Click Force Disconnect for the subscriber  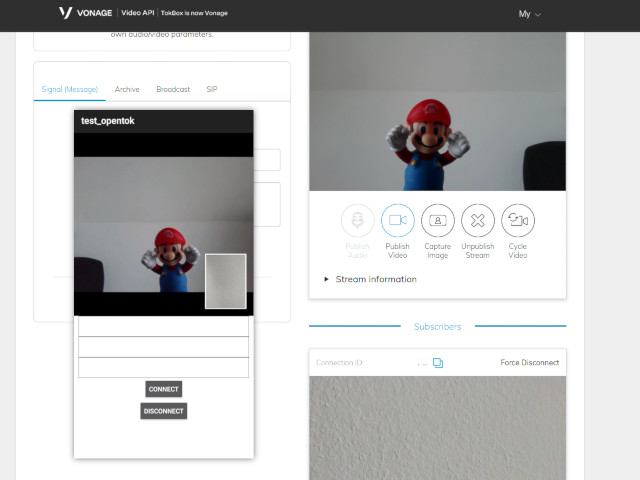[529, 362]
